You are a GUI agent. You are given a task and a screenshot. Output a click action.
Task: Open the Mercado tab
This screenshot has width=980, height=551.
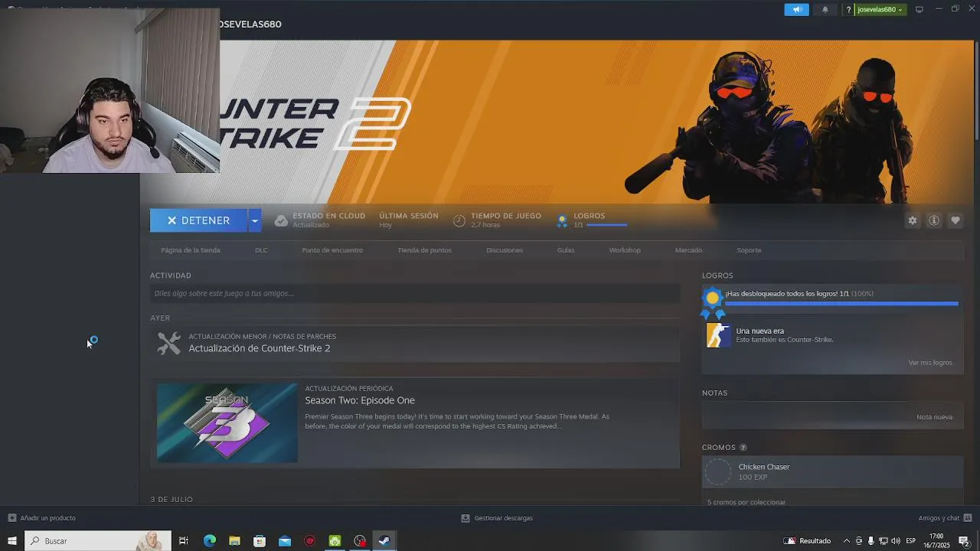coord(688,250)
